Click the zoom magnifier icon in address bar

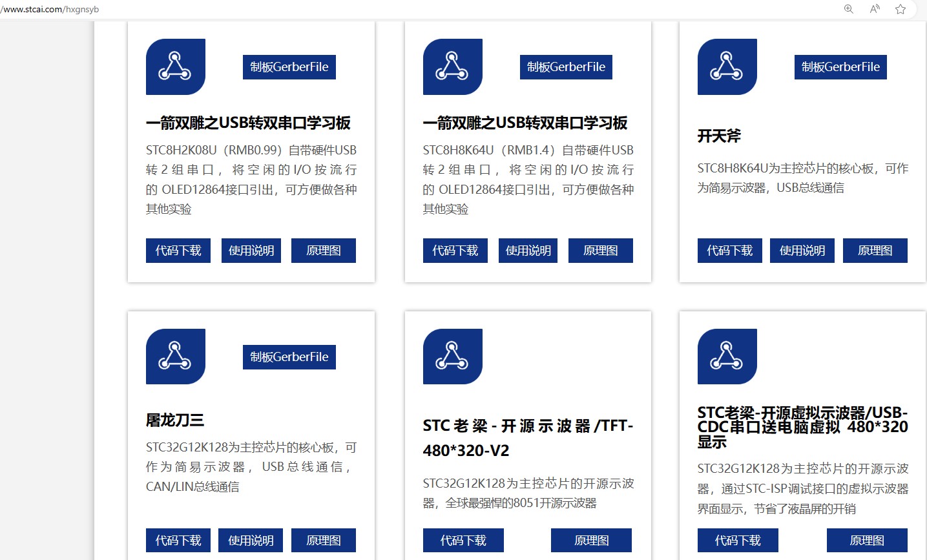[849, 9]
